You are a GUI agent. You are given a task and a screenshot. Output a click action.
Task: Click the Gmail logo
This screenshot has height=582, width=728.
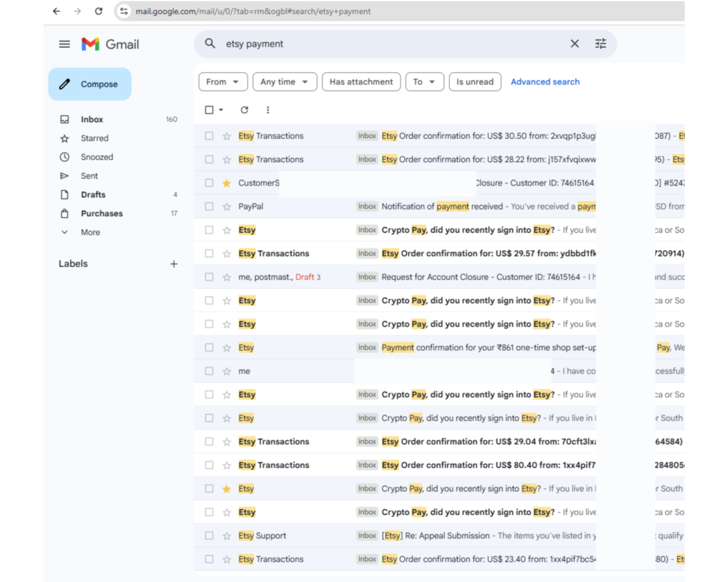(x=110, y=44)
